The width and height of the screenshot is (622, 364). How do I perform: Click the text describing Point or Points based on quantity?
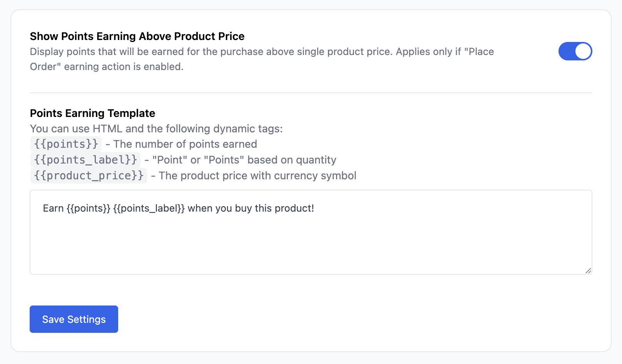tap(241, 160)
